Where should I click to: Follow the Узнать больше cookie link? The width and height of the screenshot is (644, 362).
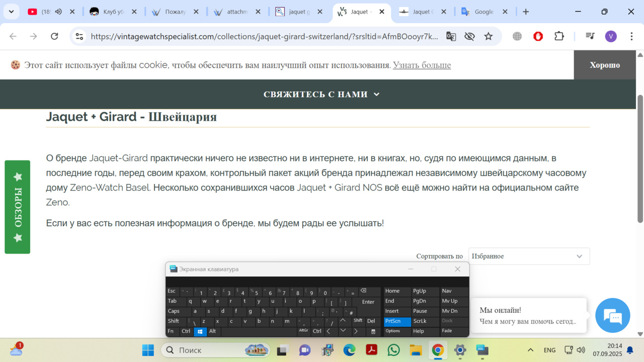pyautogui.click(x=422, y=65)
